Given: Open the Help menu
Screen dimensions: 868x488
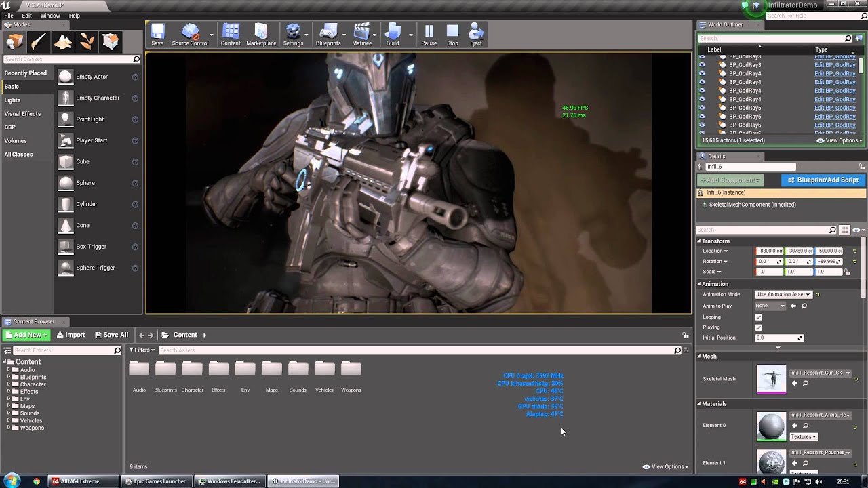Looking at the screenshot, I should coord(75,16).
